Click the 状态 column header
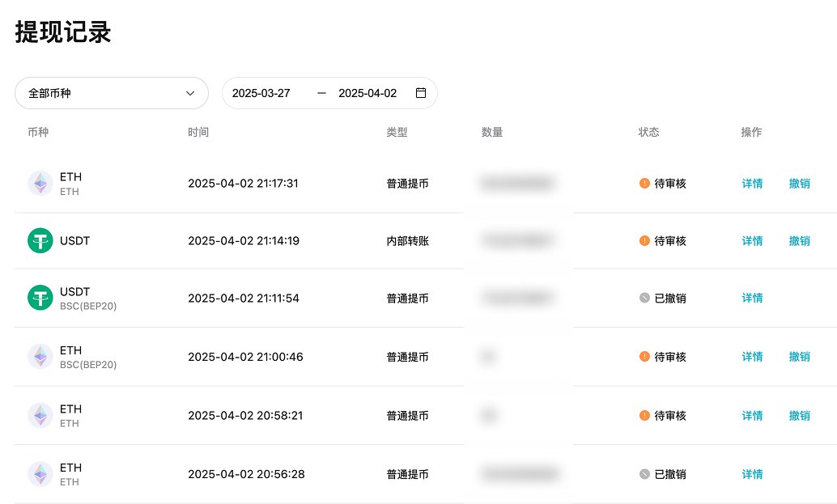 tap(649, 132)
